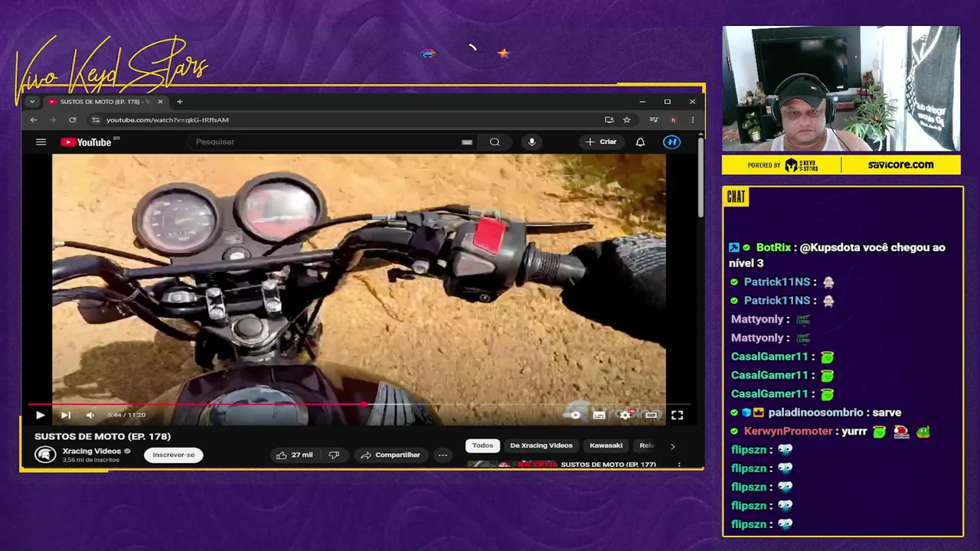
Task: Seek on the red video progress bar
Action: (x=359, y=404)
